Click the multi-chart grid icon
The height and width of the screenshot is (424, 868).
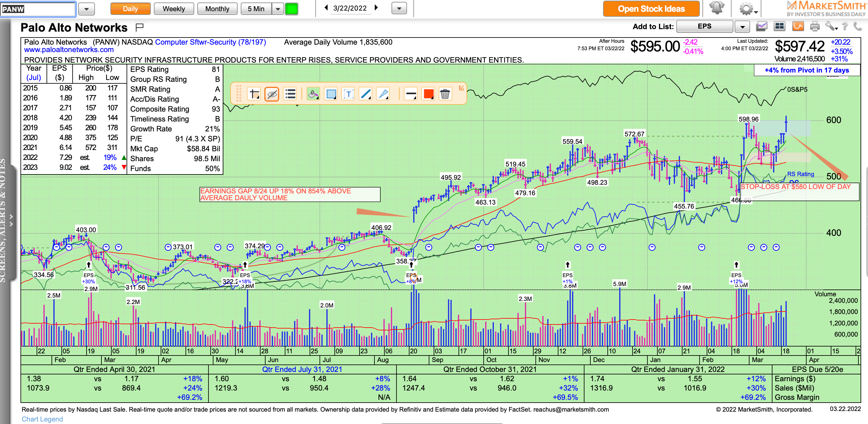coord(780,26)
